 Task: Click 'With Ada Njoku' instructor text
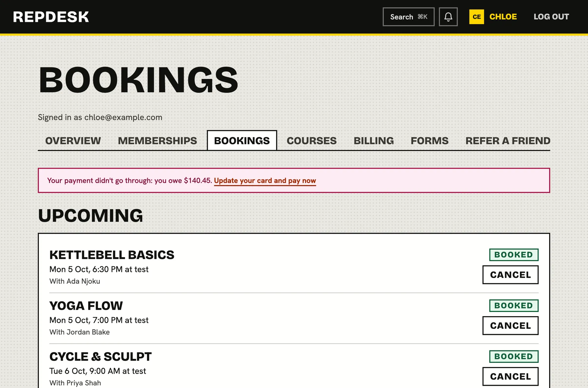(x=75, y=281)
